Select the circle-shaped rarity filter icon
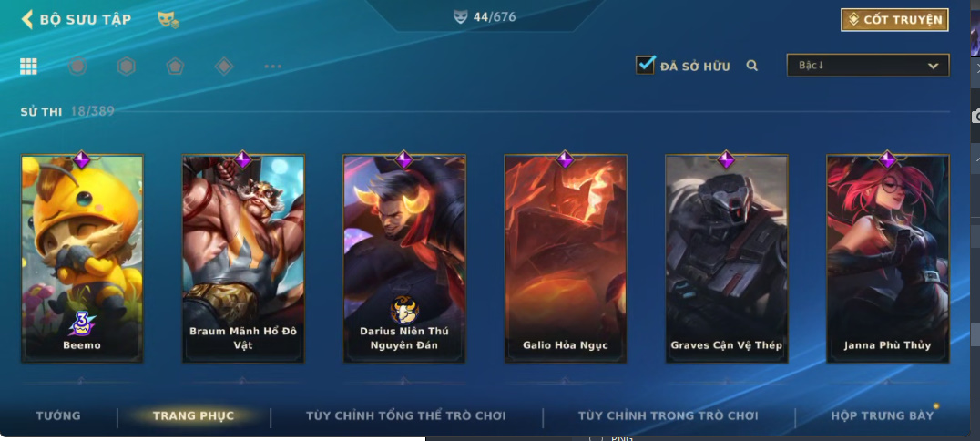This screenshot has width=980, height=441. [x=77, y=67]
